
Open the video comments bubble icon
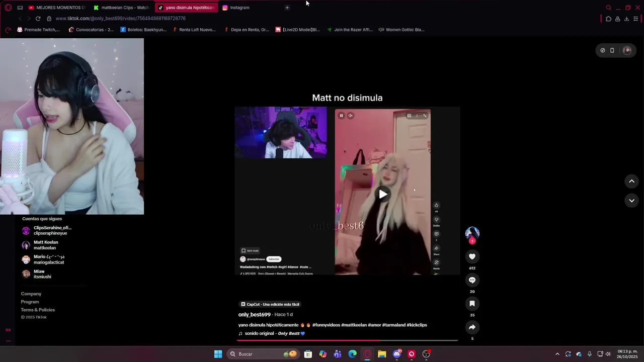click(x=472, y=280)
